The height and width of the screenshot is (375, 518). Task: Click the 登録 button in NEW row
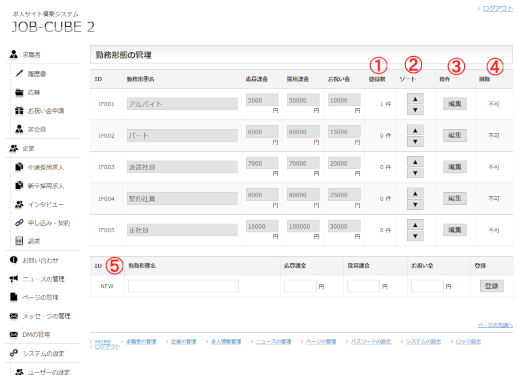492,286
